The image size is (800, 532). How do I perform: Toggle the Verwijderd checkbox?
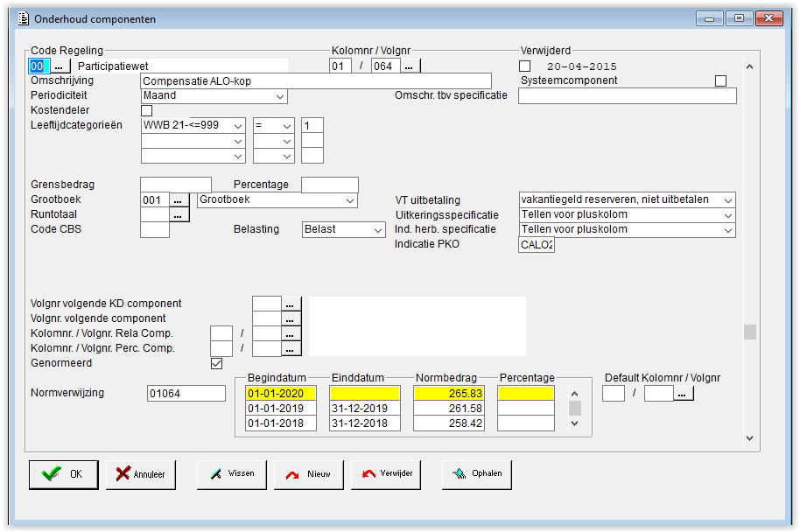point(524,66)
